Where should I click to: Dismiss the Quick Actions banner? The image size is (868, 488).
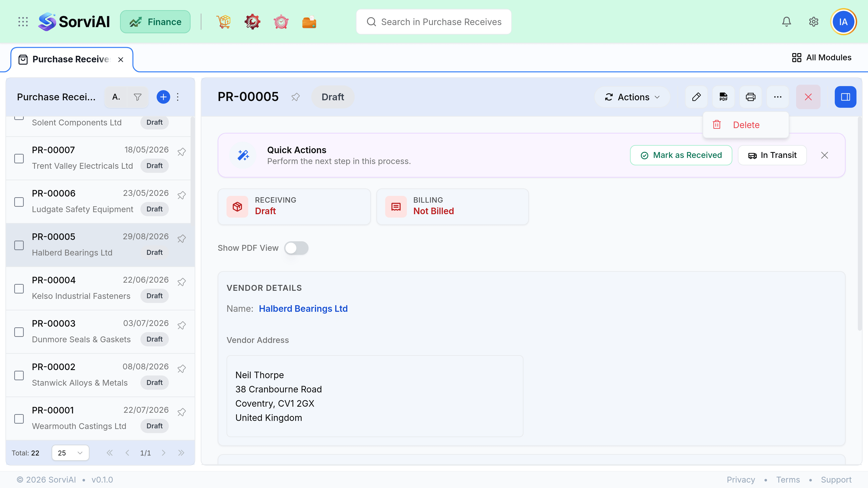[825, 155]
